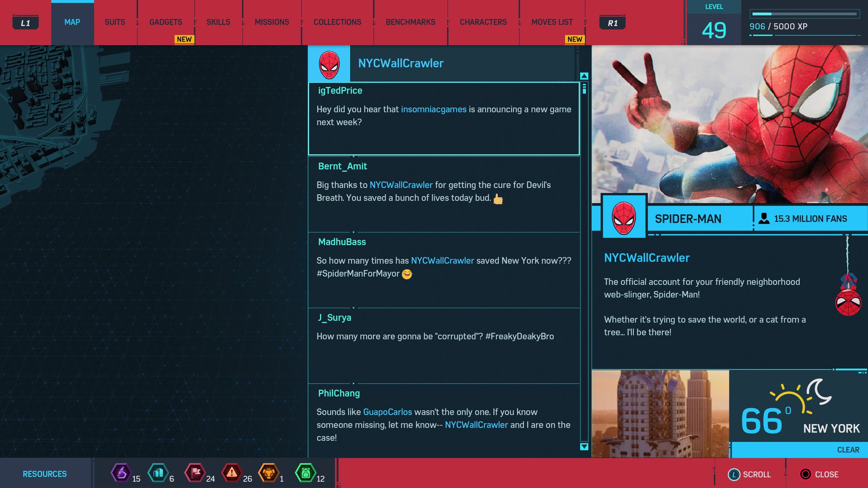
Task: Switch to the Gadgets tab
Action: click(166, 22)
